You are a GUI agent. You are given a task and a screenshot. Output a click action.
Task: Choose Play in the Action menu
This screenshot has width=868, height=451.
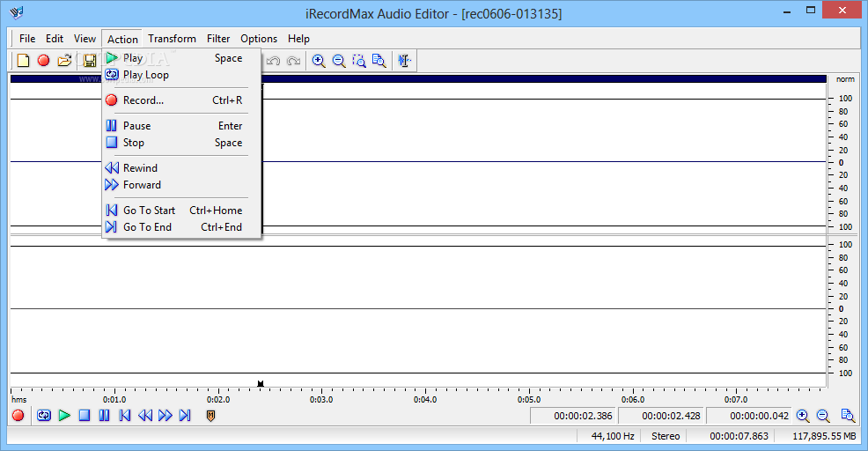coord(181,57)
